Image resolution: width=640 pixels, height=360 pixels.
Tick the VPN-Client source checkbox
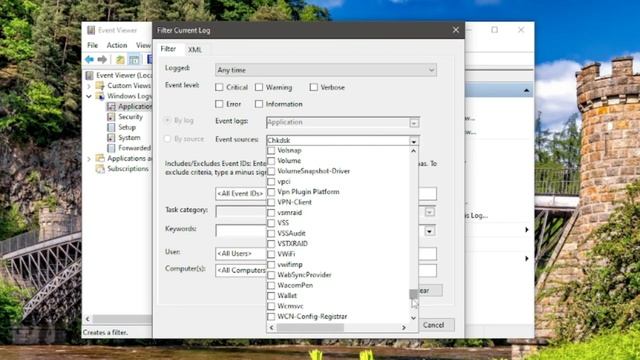pyautogui.click(x=271, y=202)
